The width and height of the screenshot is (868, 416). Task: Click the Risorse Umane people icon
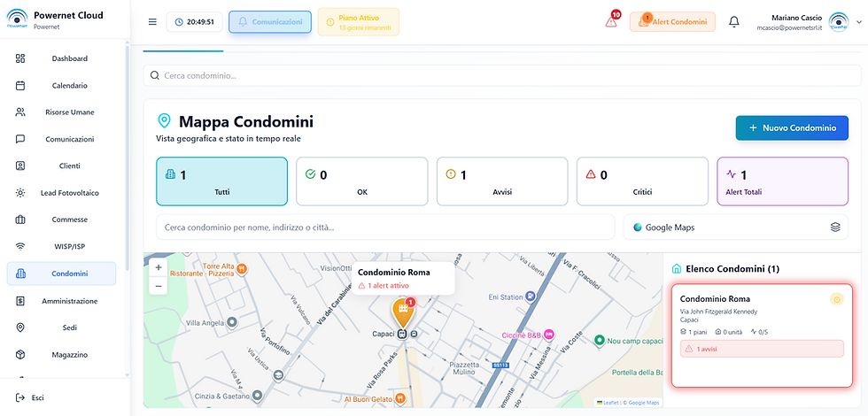20,112
